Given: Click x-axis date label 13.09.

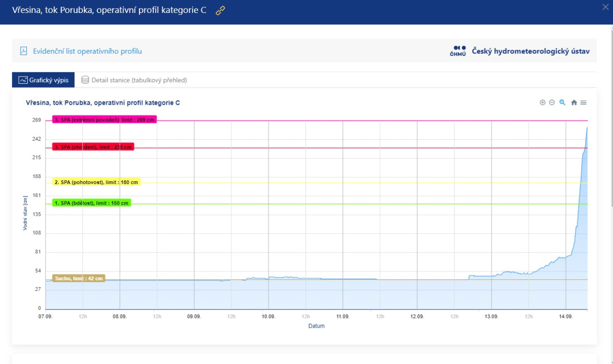Looking at the screenshot, I should coord(491,317).
